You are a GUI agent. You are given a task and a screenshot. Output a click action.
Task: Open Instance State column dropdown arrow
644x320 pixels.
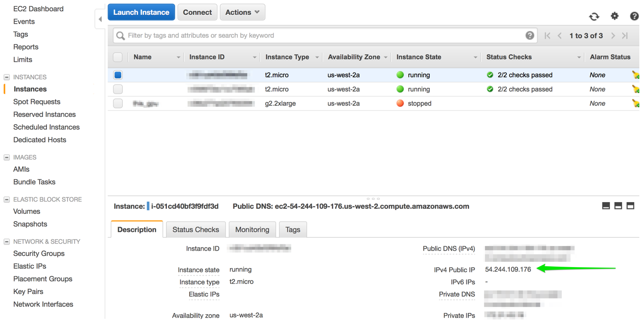(x=475, y=58)
